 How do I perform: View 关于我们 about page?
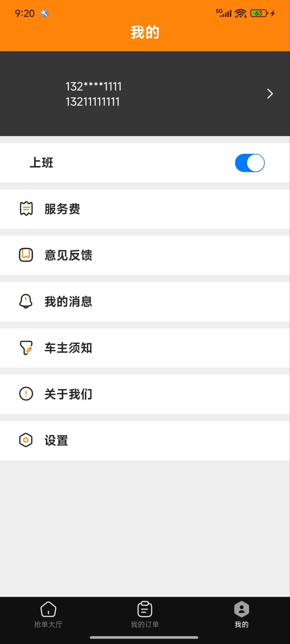point(68,394)
